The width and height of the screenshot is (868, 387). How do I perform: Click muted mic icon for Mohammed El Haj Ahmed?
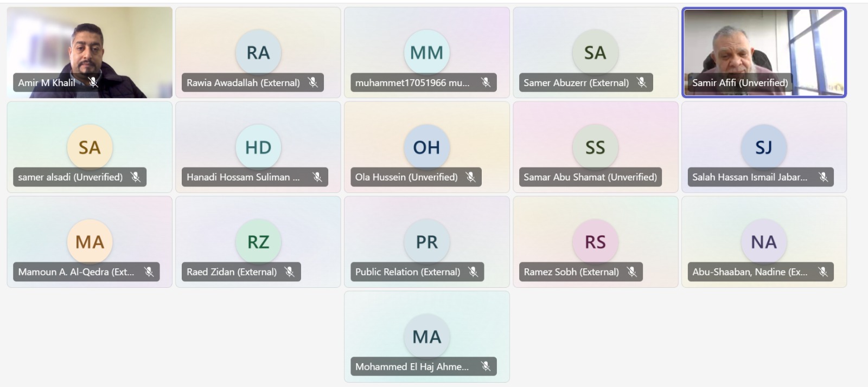(x=486, y=366)
